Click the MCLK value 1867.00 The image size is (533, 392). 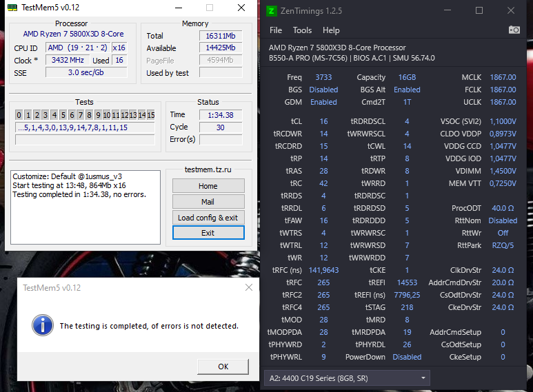point(503,77)
